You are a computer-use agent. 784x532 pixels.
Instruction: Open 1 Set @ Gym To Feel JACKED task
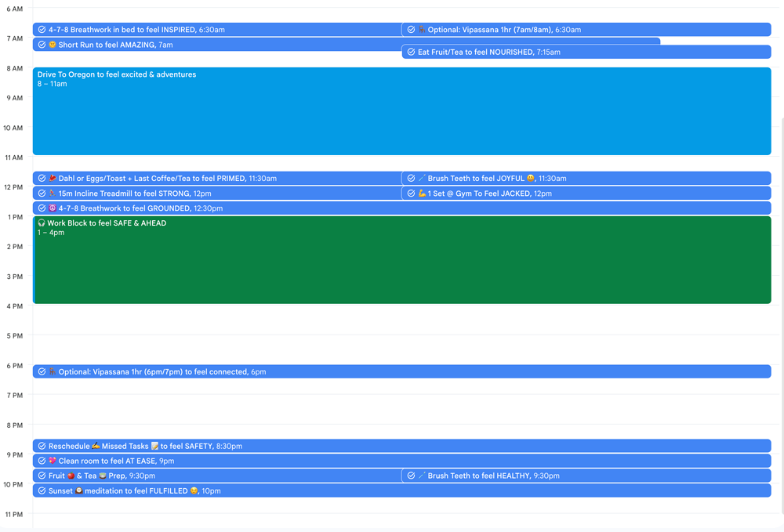586,194
